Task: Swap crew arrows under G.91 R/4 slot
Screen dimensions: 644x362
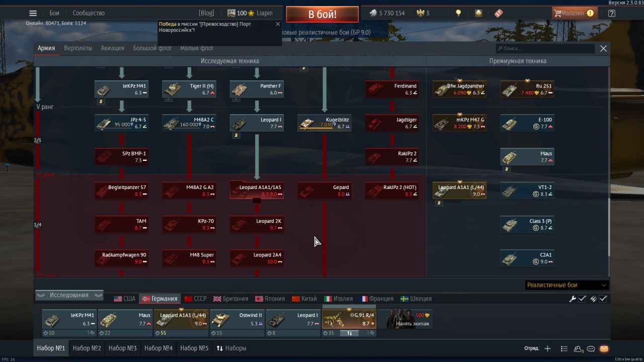Action: point(349,333)
